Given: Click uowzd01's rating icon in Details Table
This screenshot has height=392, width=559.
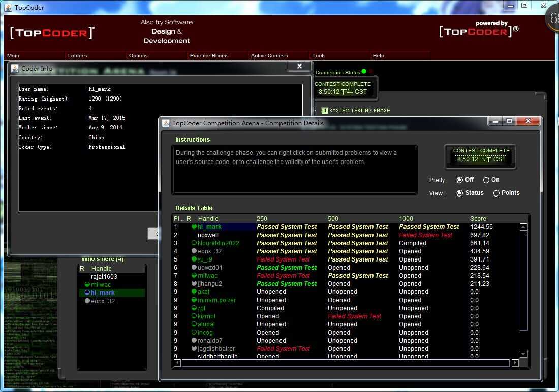Looking at the screenshot, I should [x=194, y=267].
